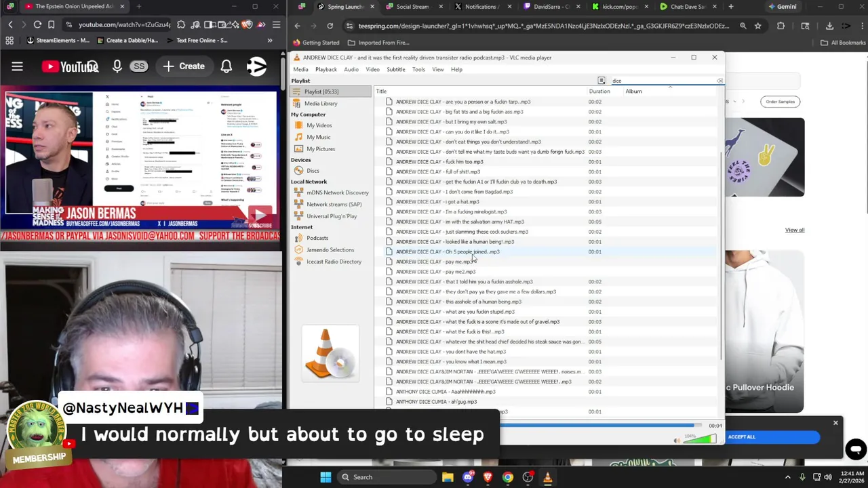Open My Pictures in VLC sidebar
The image size is (868, 488).
[x=320, y=148]
